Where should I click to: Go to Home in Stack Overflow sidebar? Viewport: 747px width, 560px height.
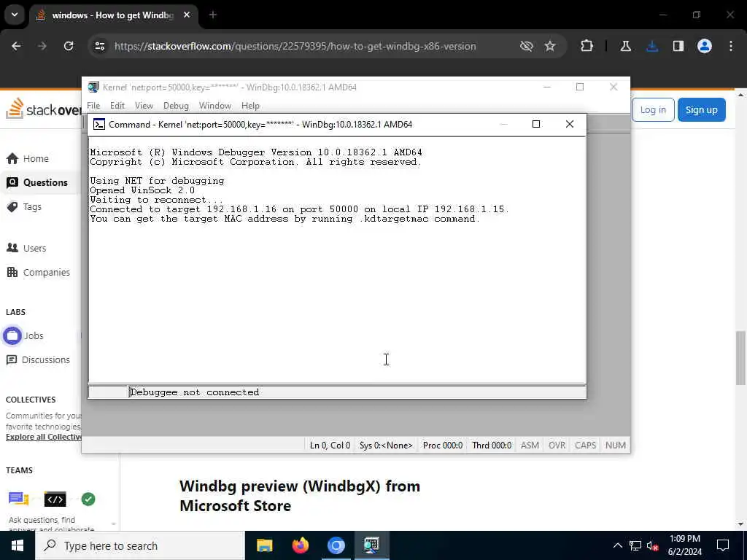[36, 158]
